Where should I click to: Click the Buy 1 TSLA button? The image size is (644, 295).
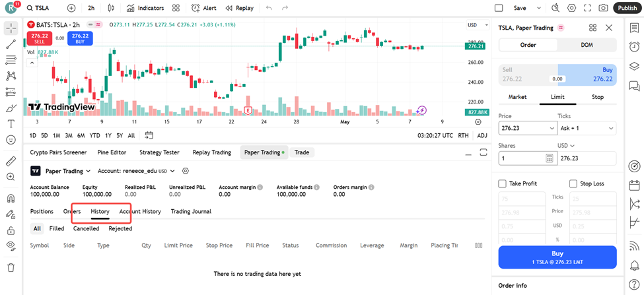tap(557, 257)
